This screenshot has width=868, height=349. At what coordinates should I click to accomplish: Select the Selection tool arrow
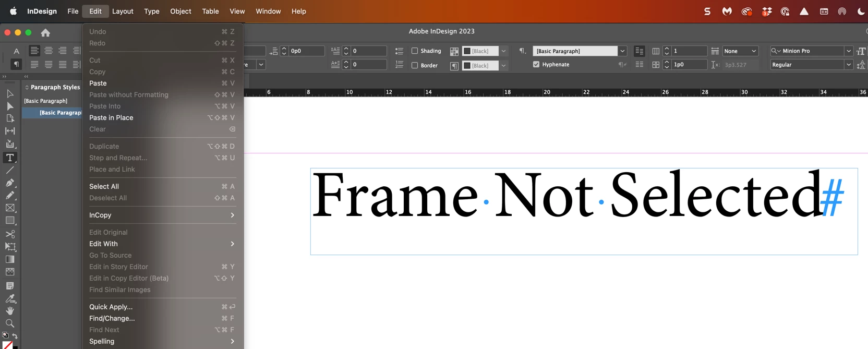(10, 93)
